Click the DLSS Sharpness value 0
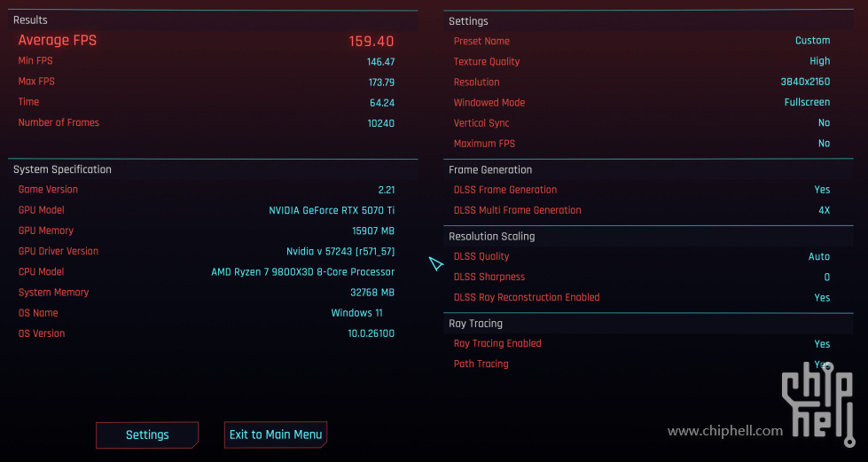Screen dimensions: 868x462 pos(827,277)
